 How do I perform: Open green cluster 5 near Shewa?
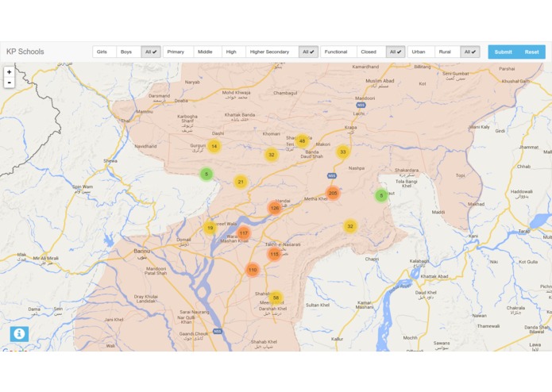(207, 174)
